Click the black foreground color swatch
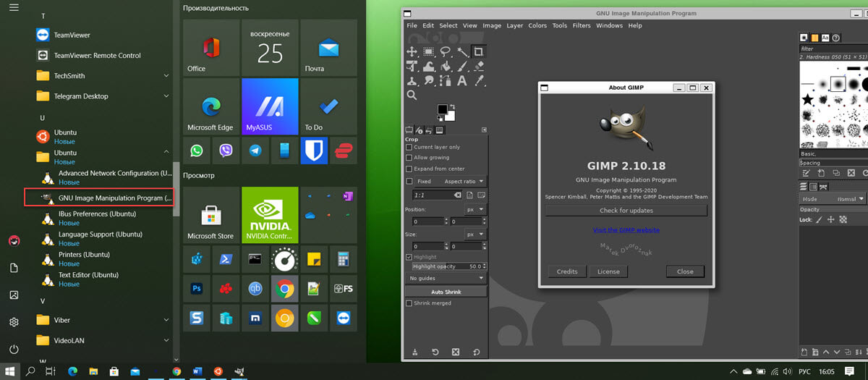 coord(442,109)
